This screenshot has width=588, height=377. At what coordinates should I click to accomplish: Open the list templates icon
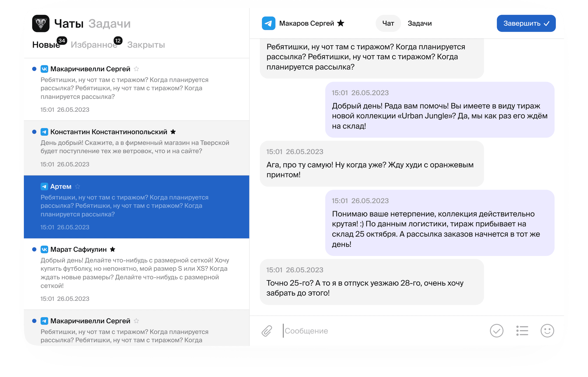pos(522,331)
